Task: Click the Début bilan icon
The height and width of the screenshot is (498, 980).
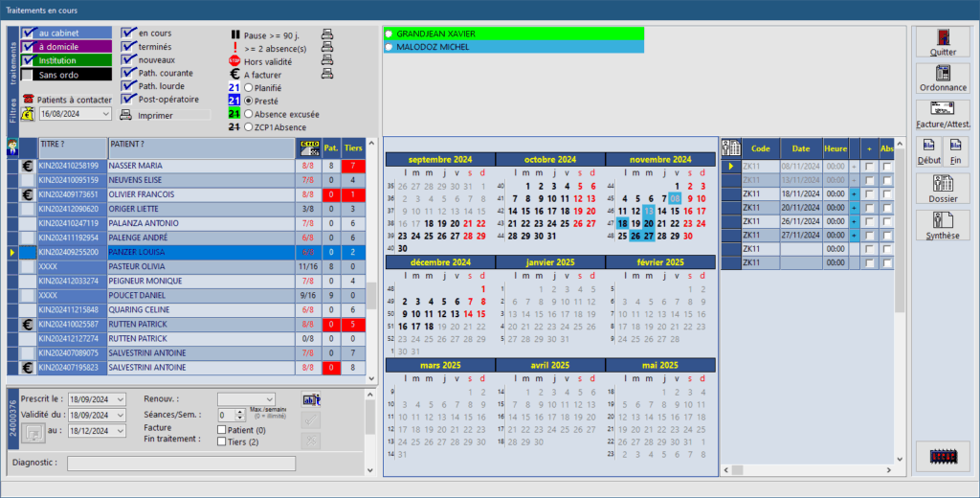Action: coord(928,151)
